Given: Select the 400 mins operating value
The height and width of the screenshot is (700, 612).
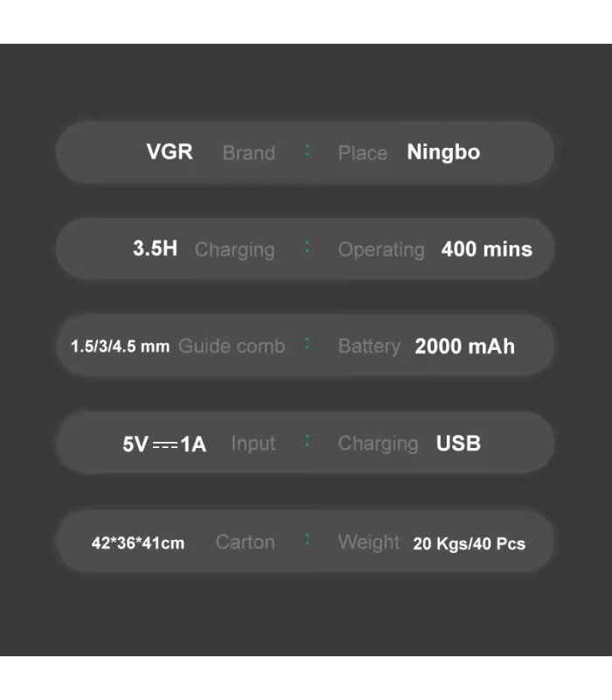Looking at the screenshot, I should pyautogui.click(x=486, y=249).
